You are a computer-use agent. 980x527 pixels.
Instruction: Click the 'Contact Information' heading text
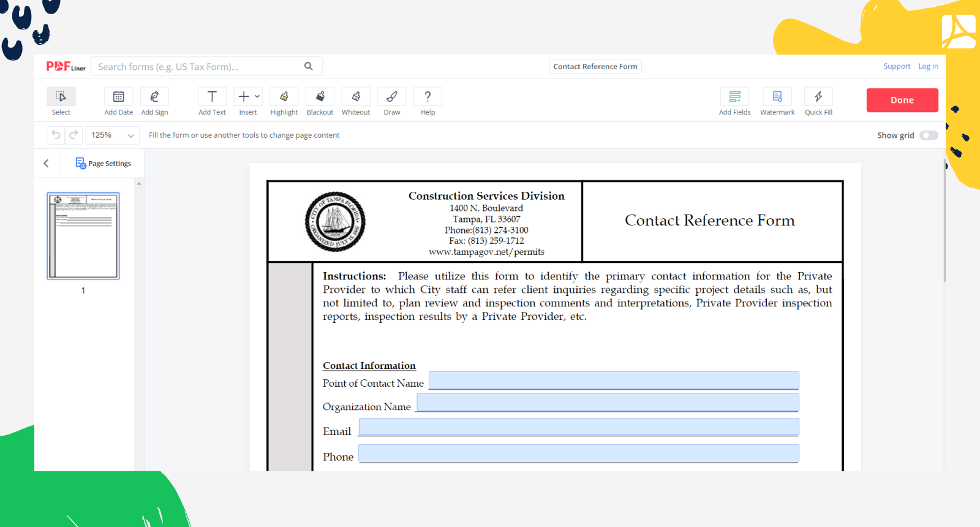369,366
